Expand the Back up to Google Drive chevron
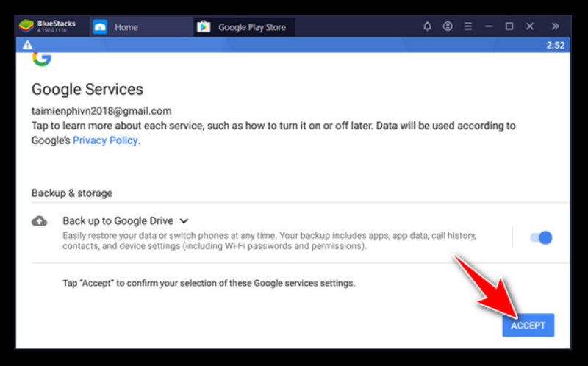This screenshot has height=366, width=588. pos(184,221)
